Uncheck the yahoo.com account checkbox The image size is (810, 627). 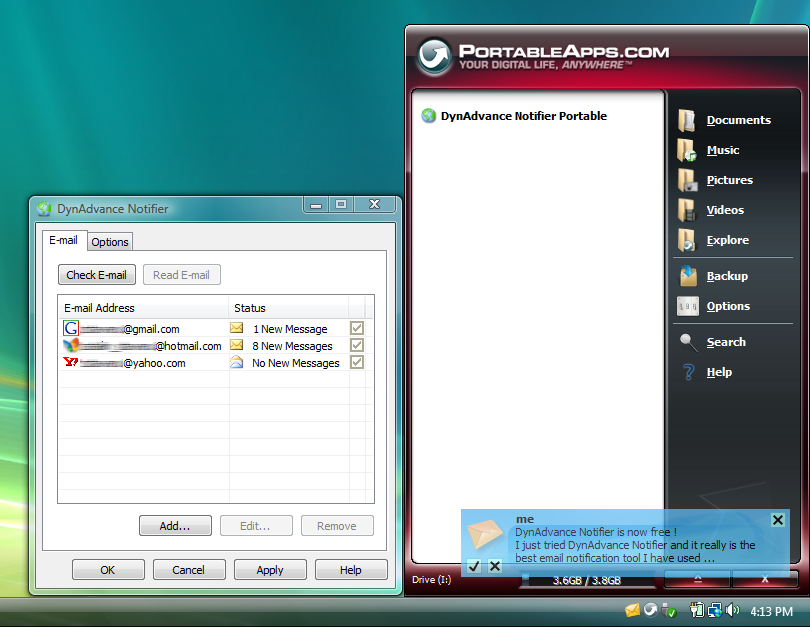(356, 362)
